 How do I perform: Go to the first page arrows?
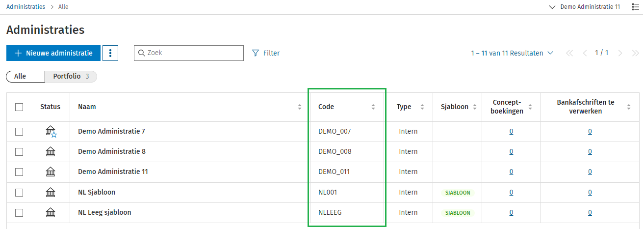pyautogui.click(x=569, y=53)
